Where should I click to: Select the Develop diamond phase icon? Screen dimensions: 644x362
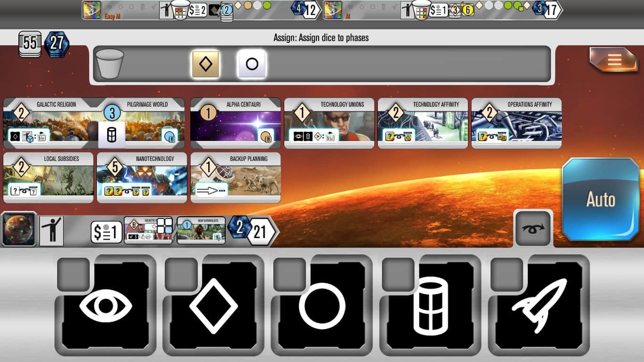click(x=213, y=306)
